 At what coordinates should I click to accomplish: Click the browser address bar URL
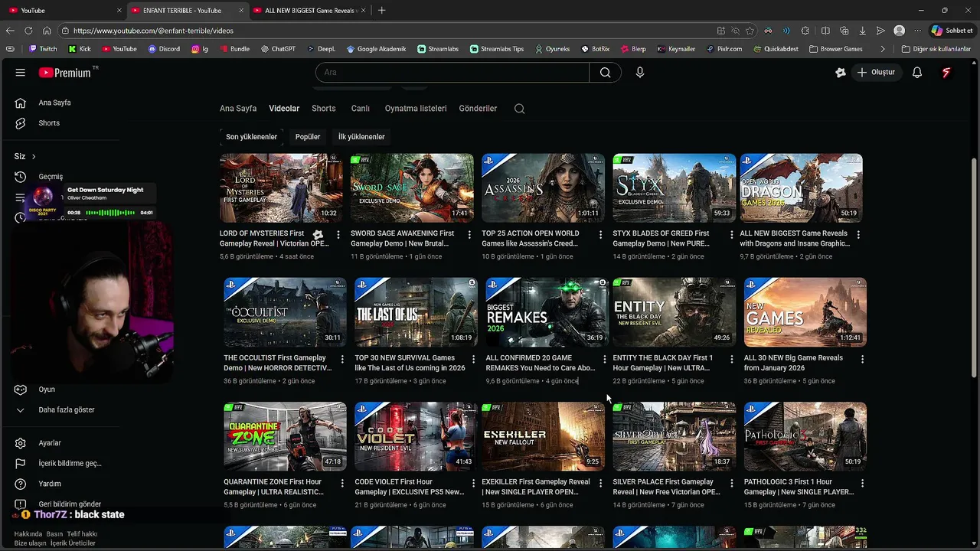coord(153,31)
